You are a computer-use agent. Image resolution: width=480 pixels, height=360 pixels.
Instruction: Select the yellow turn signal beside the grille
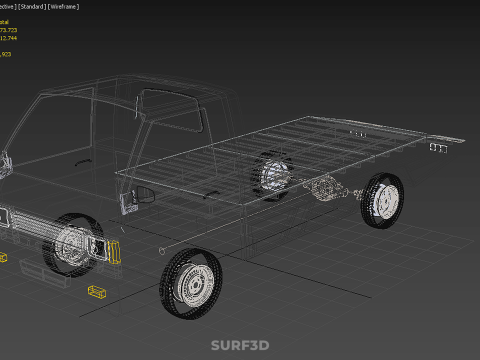tap(114, 252)
